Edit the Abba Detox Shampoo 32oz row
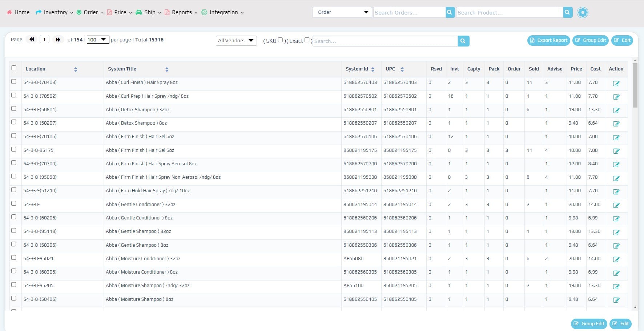644x331 pixels. click(x=616, y=110)
